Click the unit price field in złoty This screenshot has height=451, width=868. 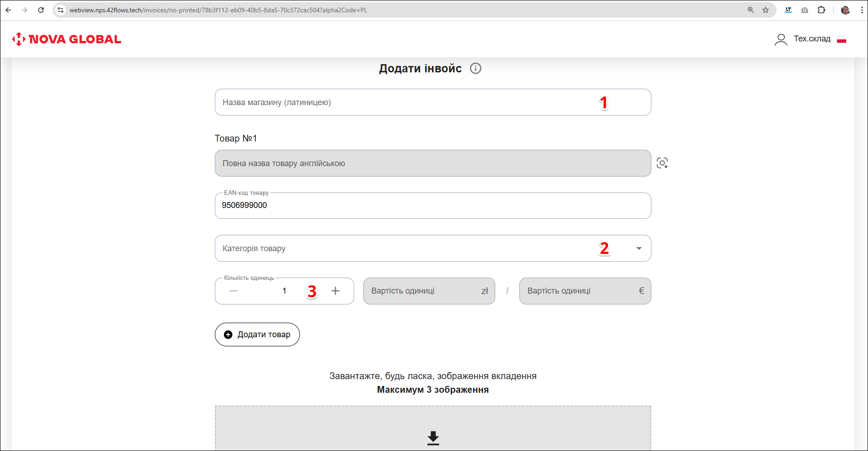[423, 291]
